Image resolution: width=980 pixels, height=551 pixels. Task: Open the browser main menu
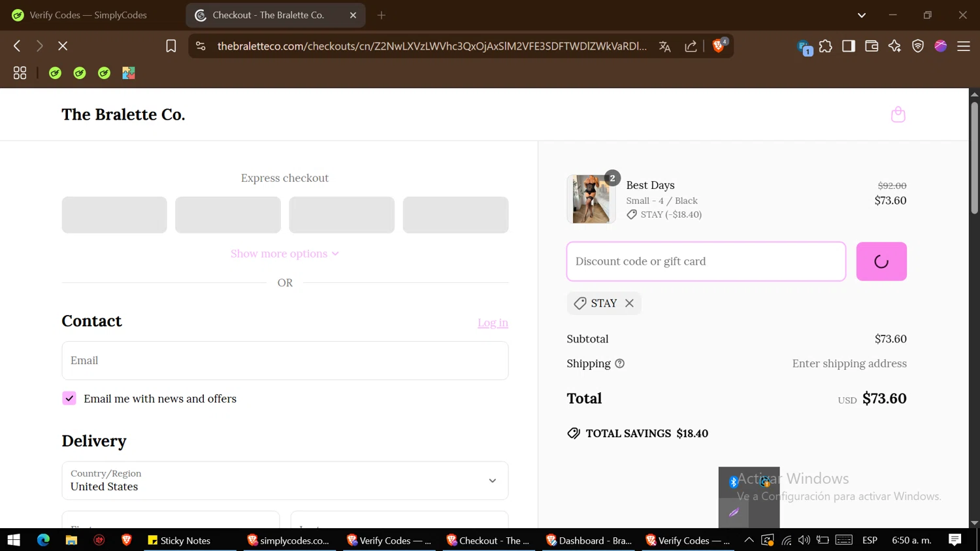point(964,46)
